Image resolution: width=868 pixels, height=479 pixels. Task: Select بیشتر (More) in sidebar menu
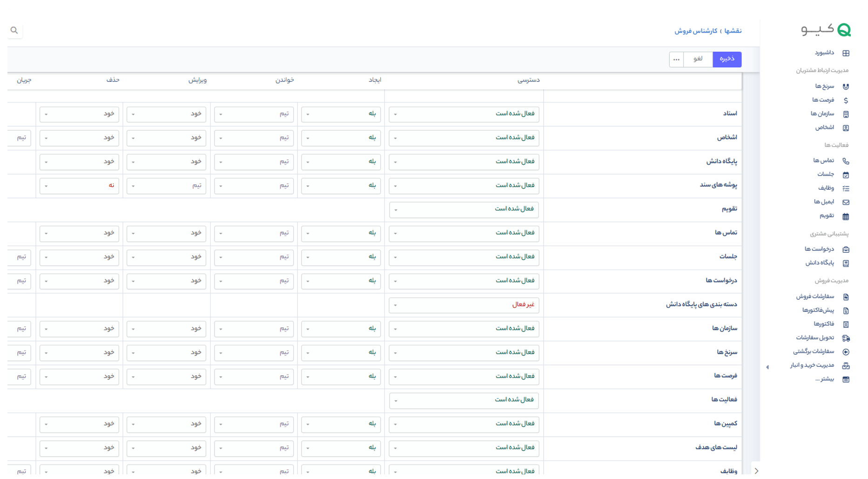824,379
